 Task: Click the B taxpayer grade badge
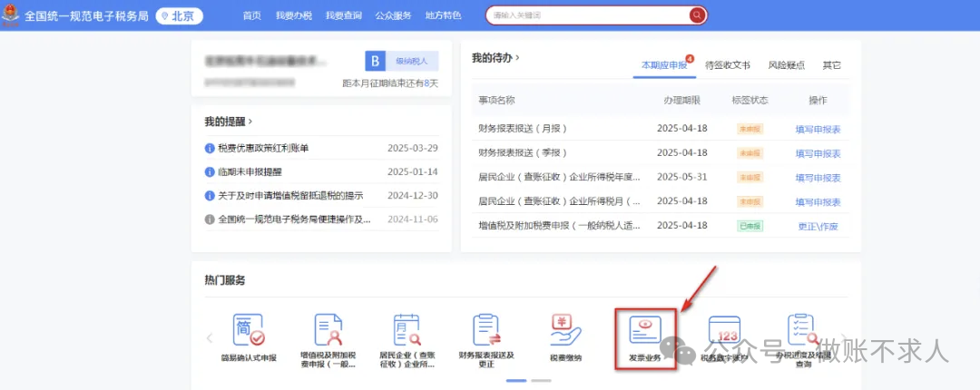tap(375, 62)
